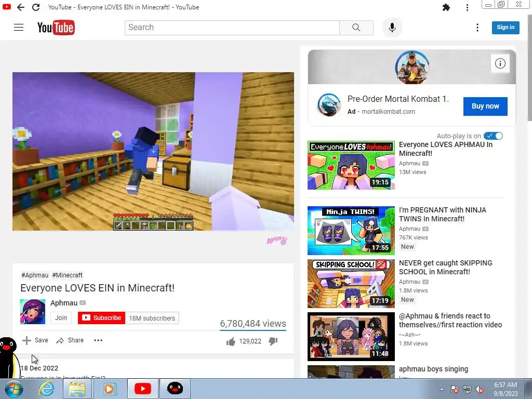Start voice search with microphone icon
Screen dimensions: 532x399
point(392,28)
